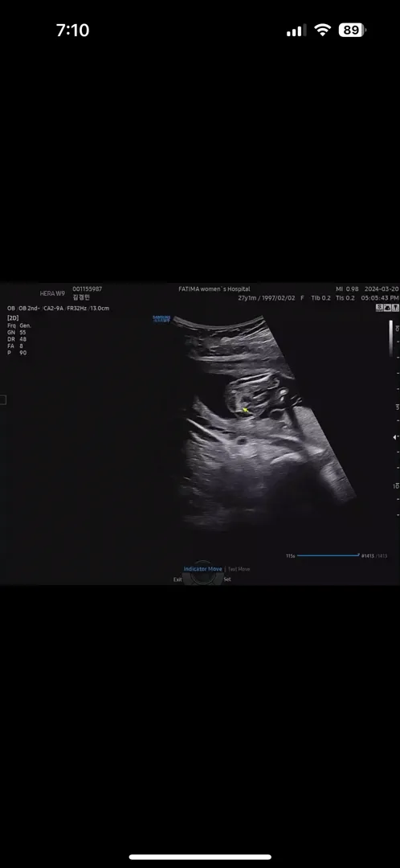Click the MI 0.98 readout
The image size is (400, 868).
point(347,289)
